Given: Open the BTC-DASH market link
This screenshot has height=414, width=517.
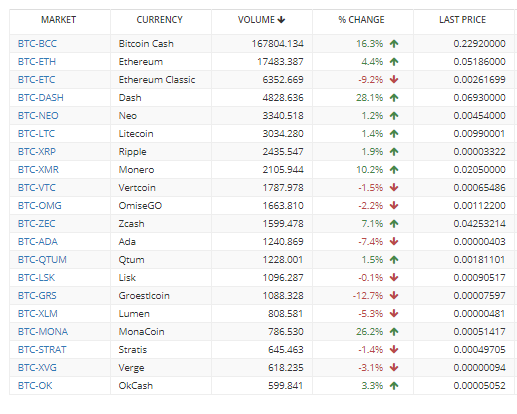Looking at the screenshot, I should (41, 98).
